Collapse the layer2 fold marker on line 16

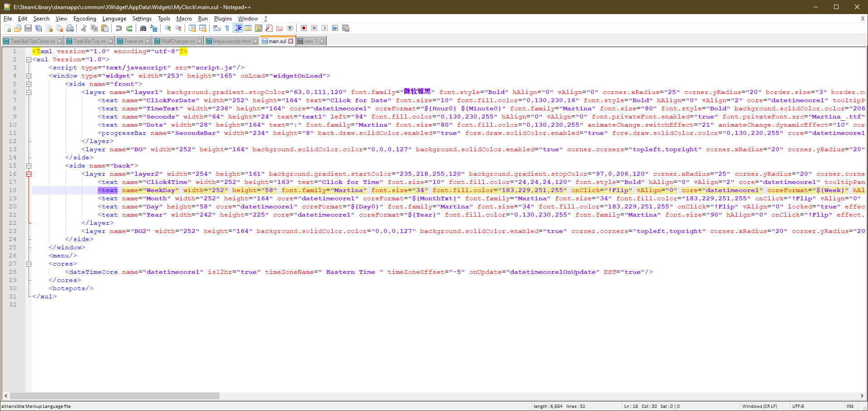pos(29,174)
